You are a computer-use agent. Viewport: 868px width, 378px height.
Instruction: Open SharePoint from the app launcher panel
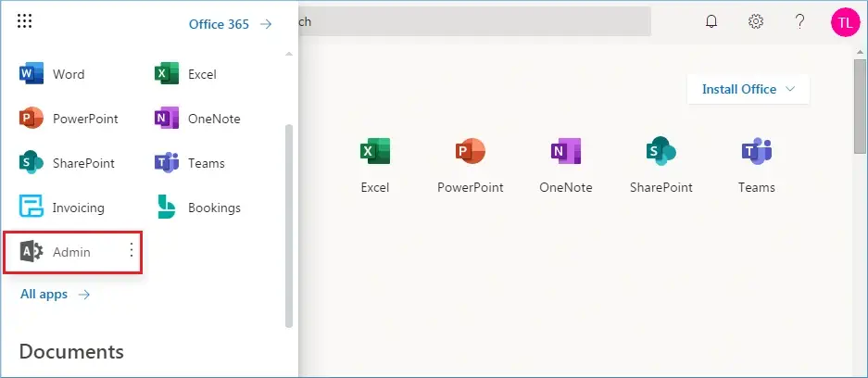coord(67,163)
